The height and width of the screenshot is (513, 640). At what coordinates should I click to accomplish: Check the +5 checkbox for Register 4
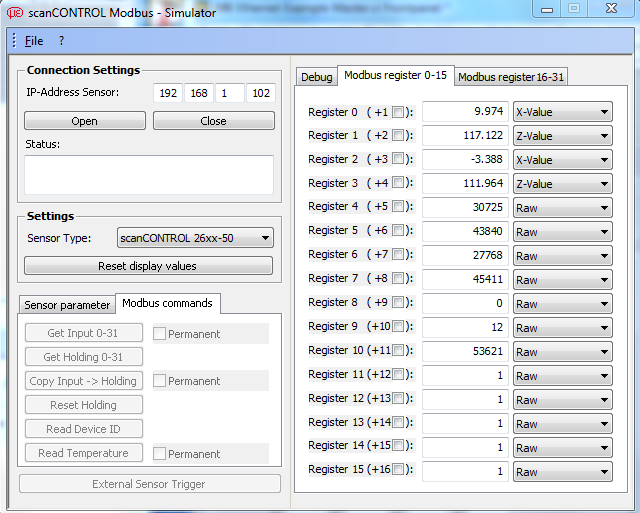pos(398,206)
